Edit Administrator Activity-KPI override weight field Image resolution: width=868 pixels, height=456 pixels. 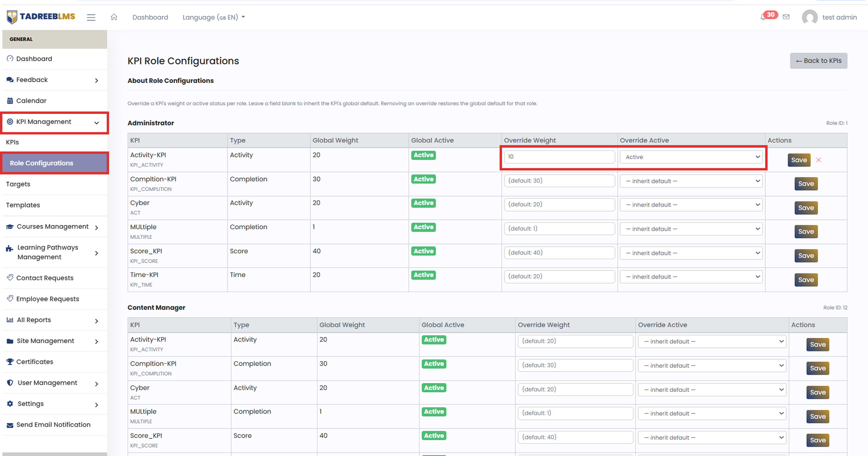(x=559, y=157)
